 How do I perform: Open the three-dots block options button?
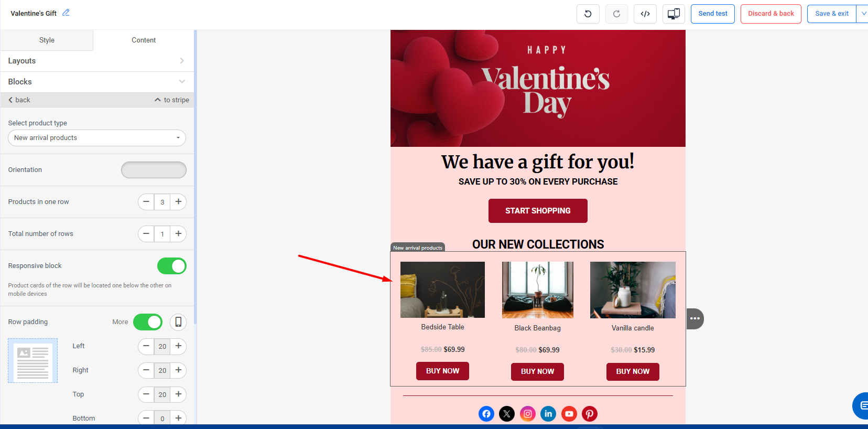coord(695,318)
